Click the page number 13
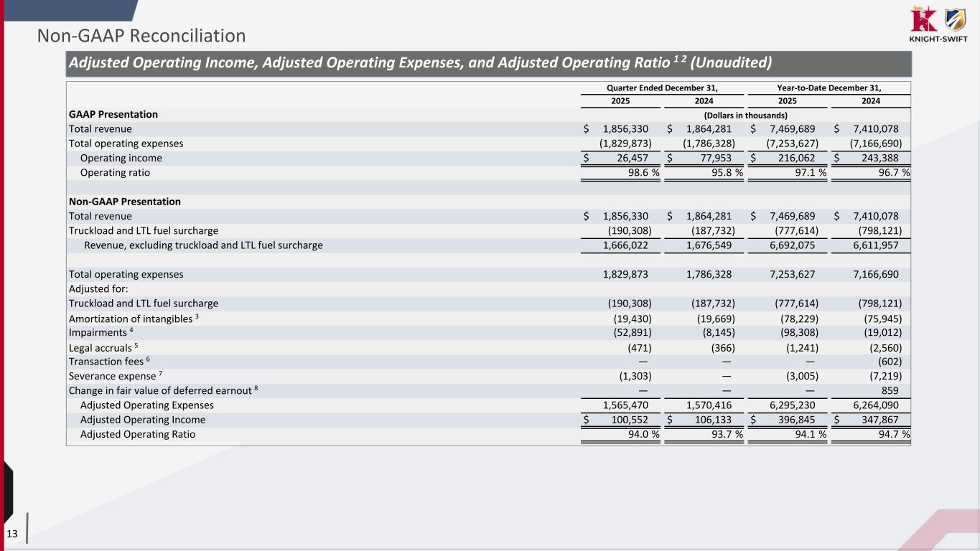Viewport: 980px width, 551px height. coord(13,533)
